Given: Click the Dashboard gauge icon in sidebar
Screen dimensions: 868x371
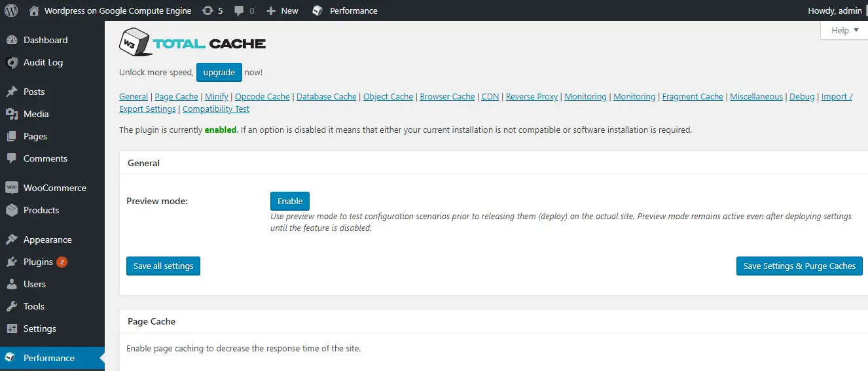Looking at the screenshot, I should (x=12, y=40).
